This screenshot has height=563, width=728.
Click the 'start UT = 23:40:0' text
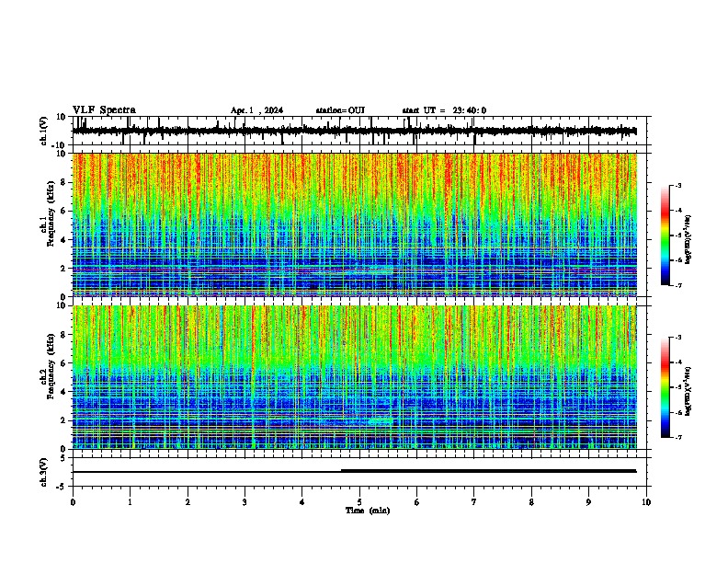444,110
